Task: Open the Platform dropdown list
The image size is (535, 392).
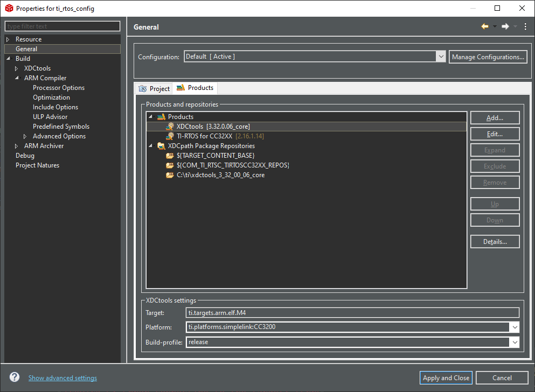Action: [515, 327]
